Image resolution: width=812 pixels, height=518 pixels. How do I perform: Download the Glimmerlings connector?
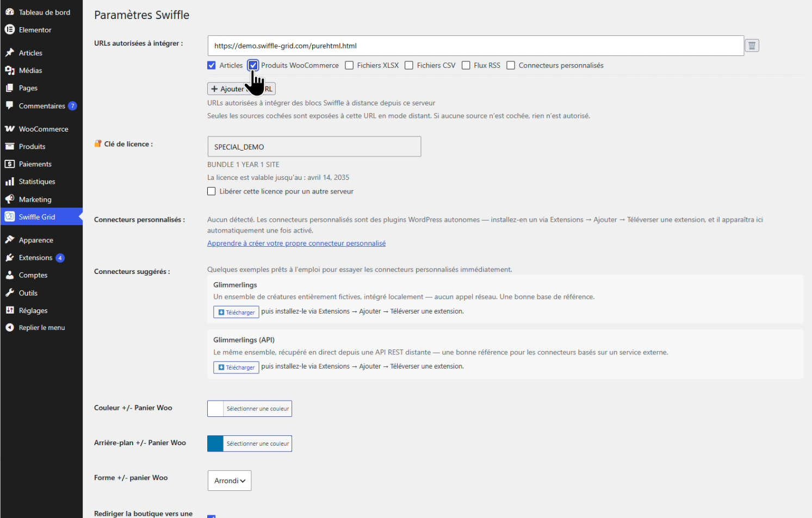[x=236, y=312]
